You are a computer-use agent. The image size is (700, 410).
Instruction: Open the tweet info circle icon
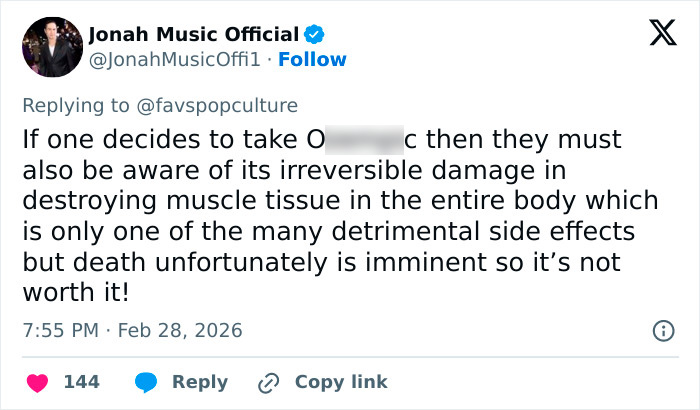coord(662,330)
